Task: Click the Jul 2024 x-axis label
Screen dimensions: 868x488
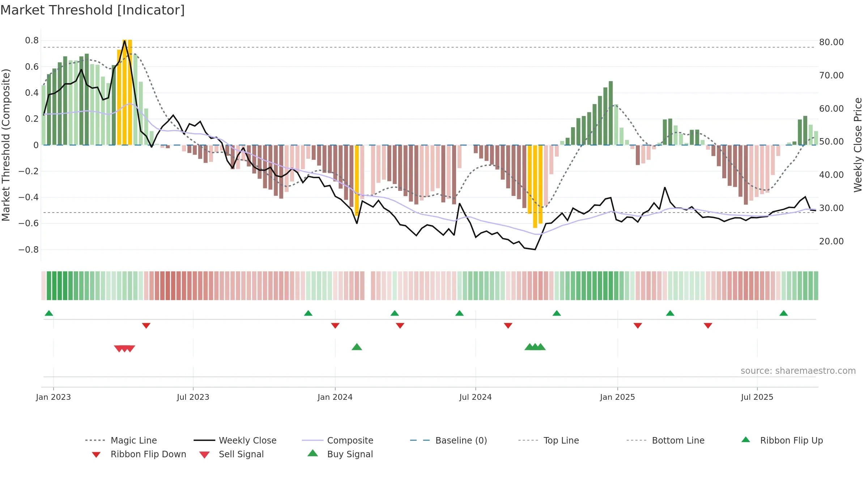Action: 476,397
